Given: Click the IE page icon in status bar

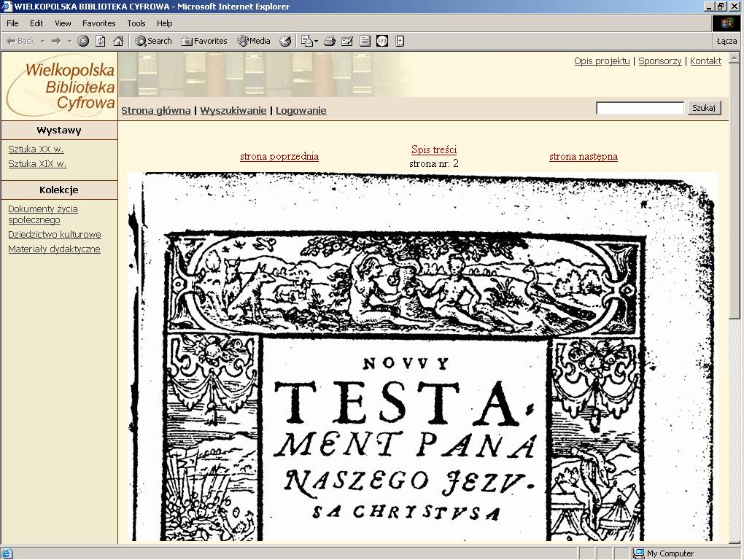Looking at the screenshot, I should [x=7, y=553].
